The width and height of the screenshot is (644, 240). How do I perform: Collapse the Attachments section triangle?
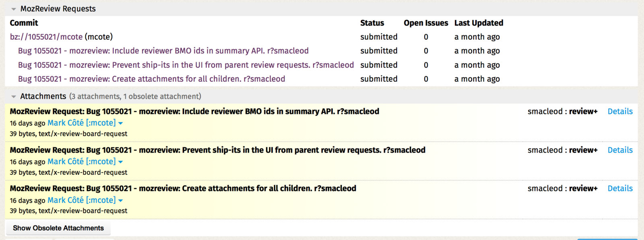tap(14, 97)
